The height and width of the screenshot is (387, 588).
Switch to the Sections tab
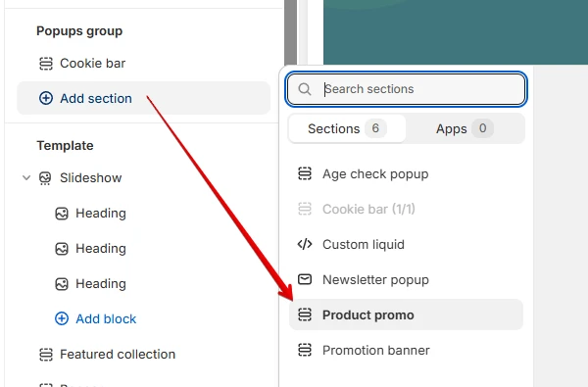[347, 128]
